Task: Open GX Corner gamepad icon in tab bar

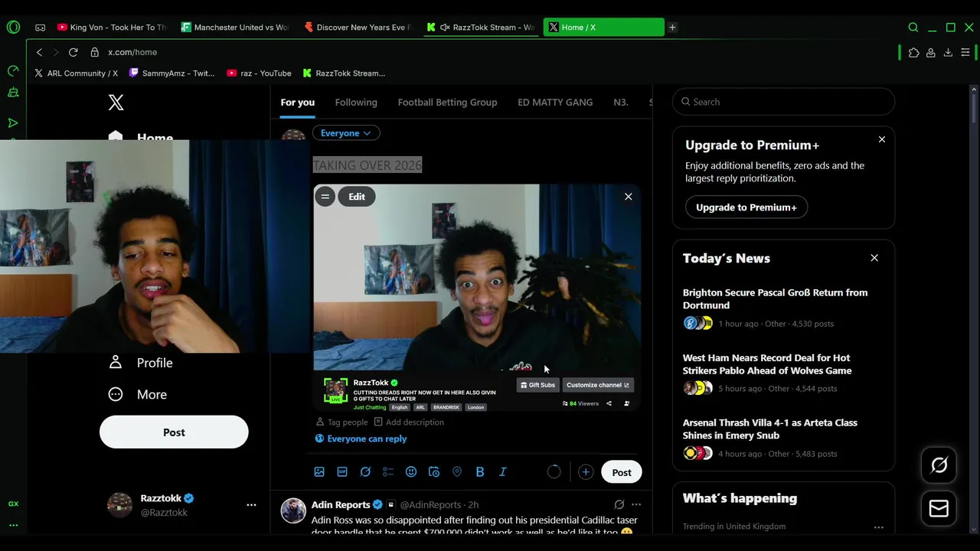Action: (41, 28)
